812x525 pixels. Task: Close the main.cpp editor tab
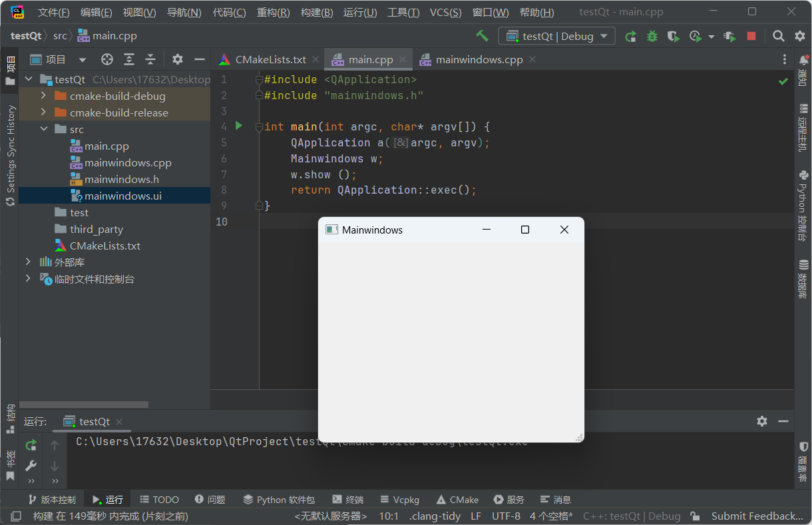pos(403,59)
